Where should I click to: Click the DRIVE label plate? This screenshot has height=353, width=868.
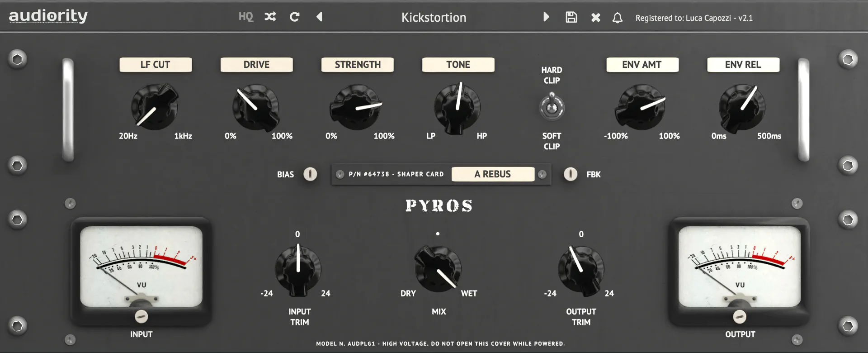tap(256, 65)
